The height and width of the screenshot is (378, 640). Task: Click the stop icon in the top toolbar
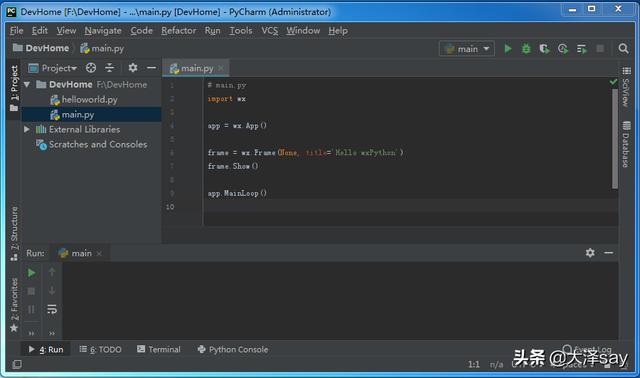point(600,49)
